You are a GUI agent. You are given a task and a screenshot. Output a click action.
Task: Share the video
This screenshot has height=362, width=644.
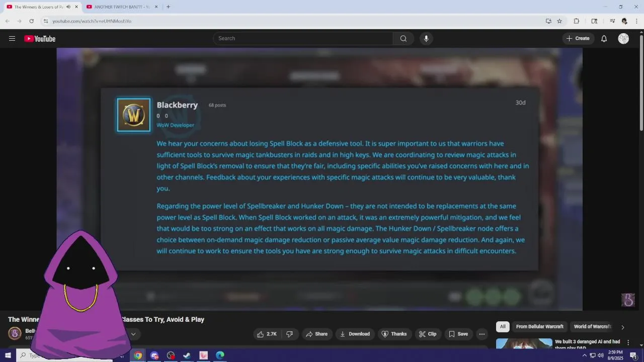(316, 334)
